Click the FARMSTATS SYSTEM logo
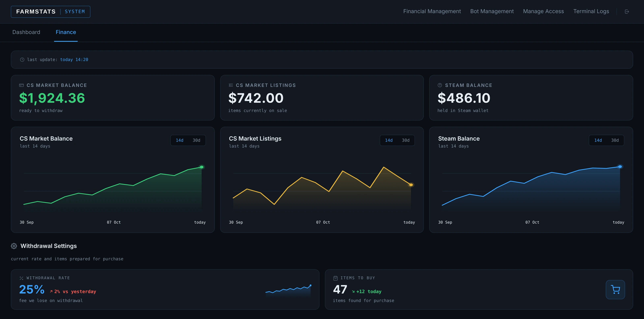This screenshot has width=644, height=319. coord(51,12)
